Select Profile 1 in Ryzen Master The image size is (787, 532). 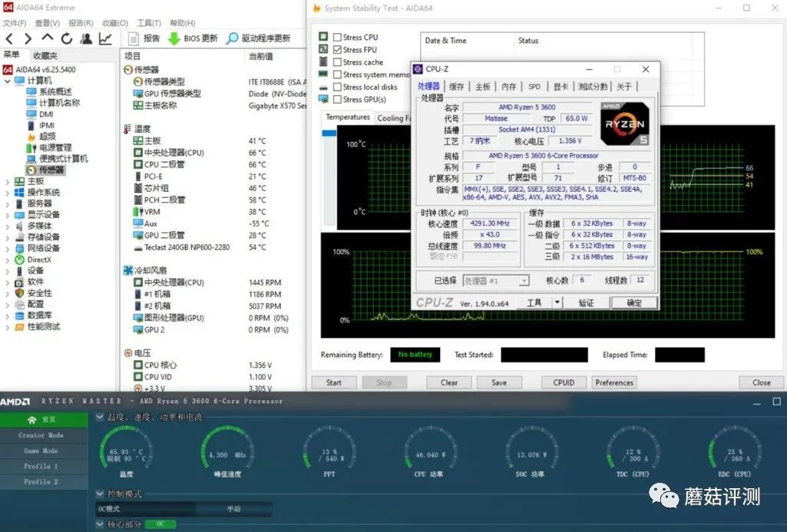[x=44, y=466]
